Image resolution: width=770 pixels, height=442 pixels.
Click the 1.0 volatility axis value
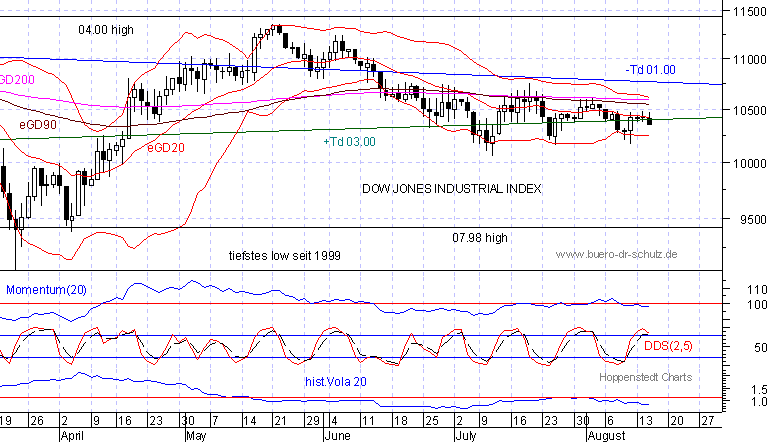click(759, 402)
